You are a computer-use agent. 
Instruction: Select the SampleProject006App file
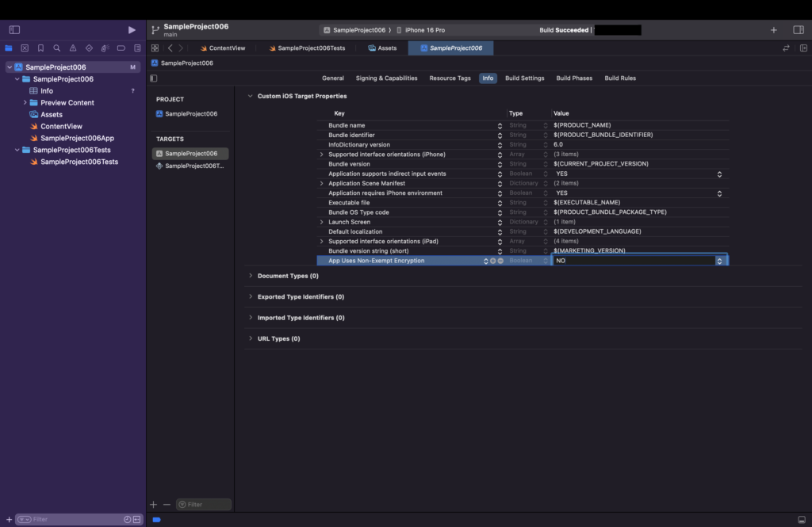point(77,138)
